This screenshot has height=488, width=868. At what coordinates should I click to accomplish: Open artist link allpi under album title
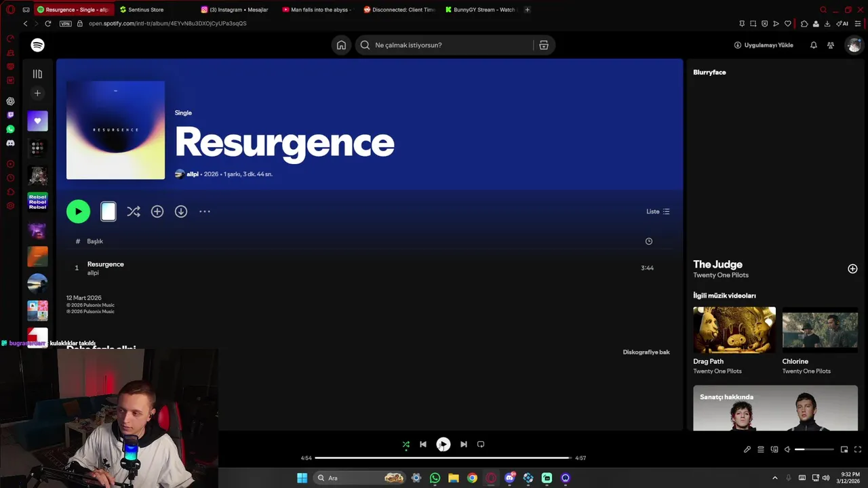click(x=193, y=174)
